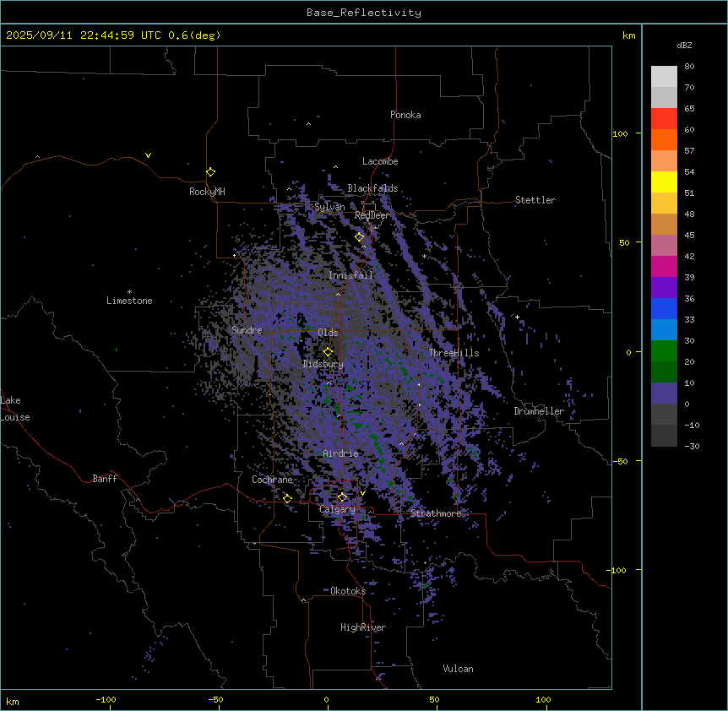
Task: Select the Olds label
Action: point(328,333)
